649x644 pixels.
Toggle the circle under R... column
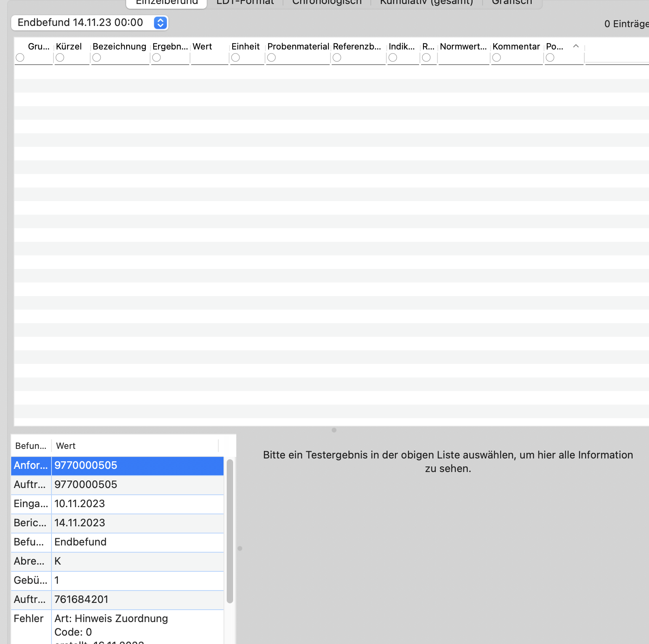tap(426, 58)
